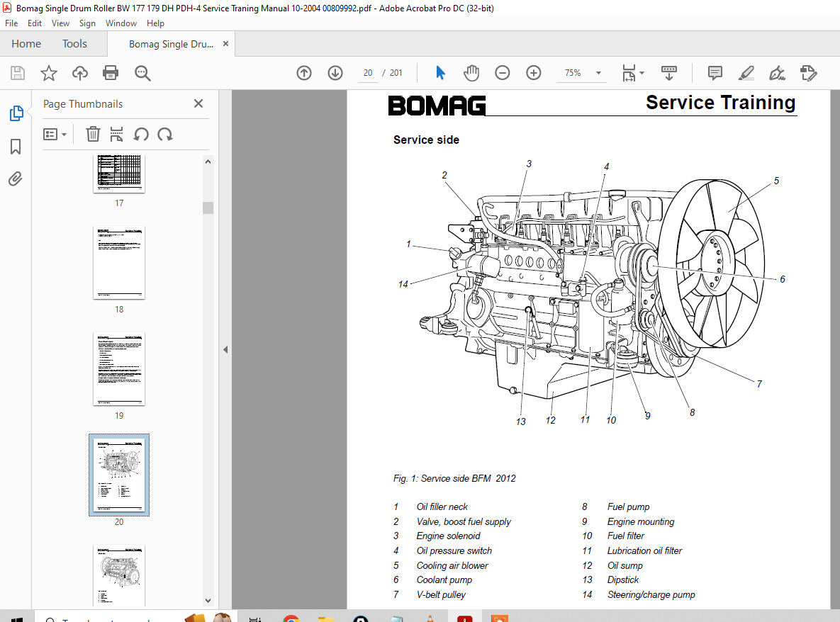Print the document with printer icon
This screenshot has width=840, height=622.
[111, 73]
